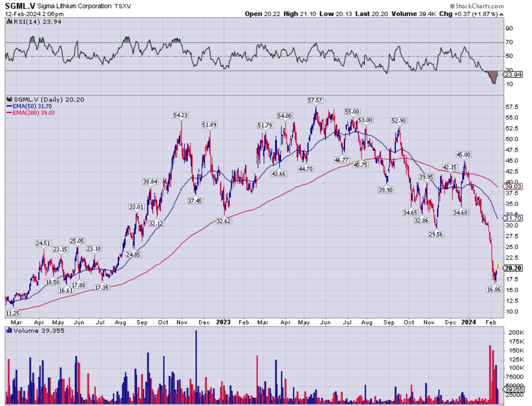Screen dimensions: 532x406
Task: Click the 23.94 RSI value tag on the right axis
Action: (x=513, y=74)
